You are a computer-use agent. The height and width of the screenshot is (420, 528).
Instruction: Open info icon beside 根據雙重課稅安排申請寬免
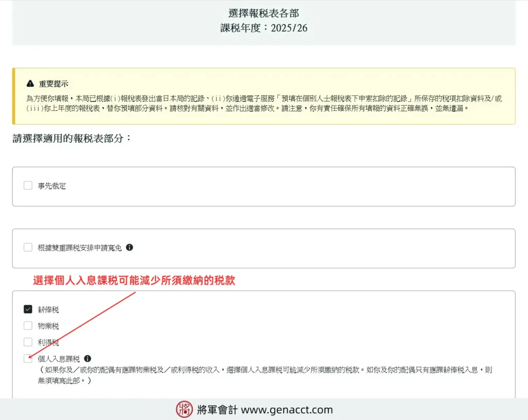click(x=129, y=248)
